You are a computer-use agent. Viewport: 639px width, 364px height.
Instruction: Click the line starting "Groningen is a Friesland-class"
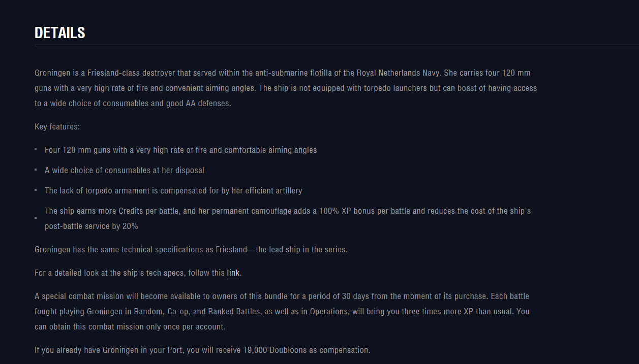tap(282, 73)
